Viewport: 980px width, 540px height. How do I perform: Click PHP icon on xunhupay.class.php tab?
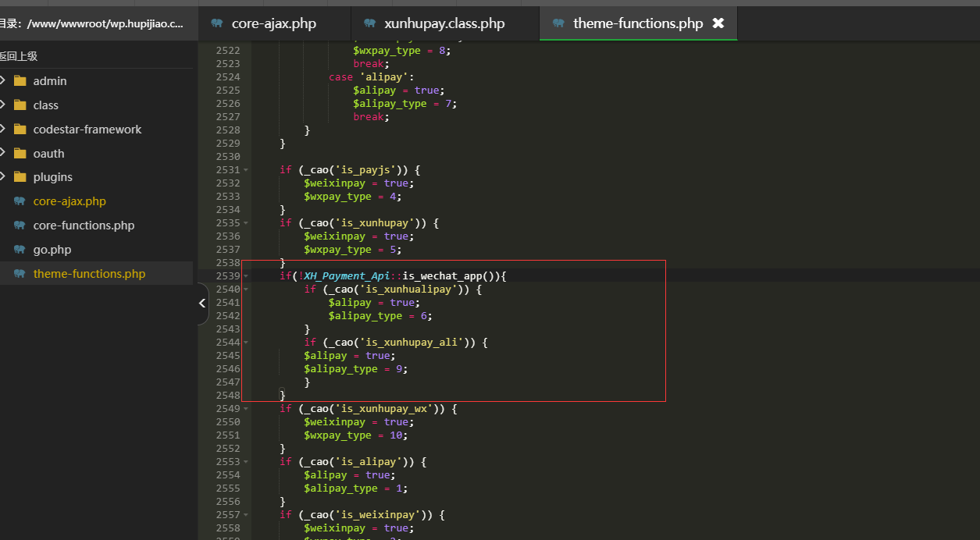pyautogui.click(x=370, y=23)
